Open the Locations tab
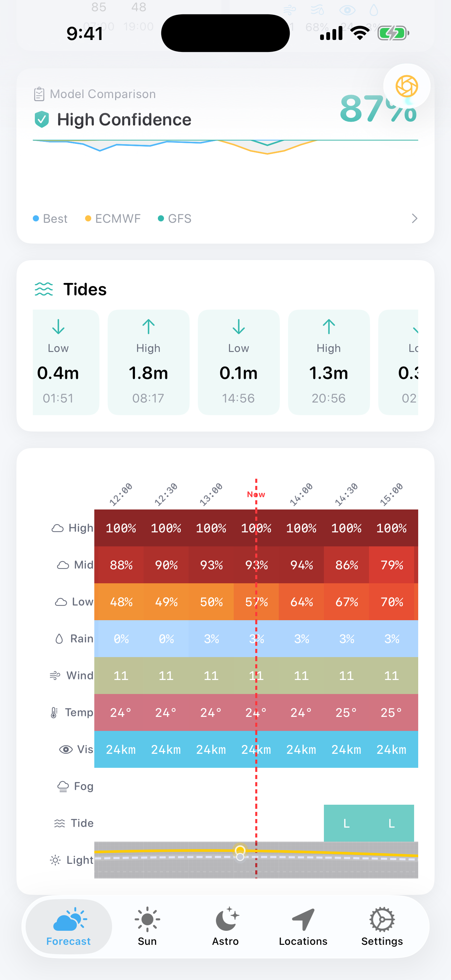The image size is (451, 980). click(x=303, y=926)
